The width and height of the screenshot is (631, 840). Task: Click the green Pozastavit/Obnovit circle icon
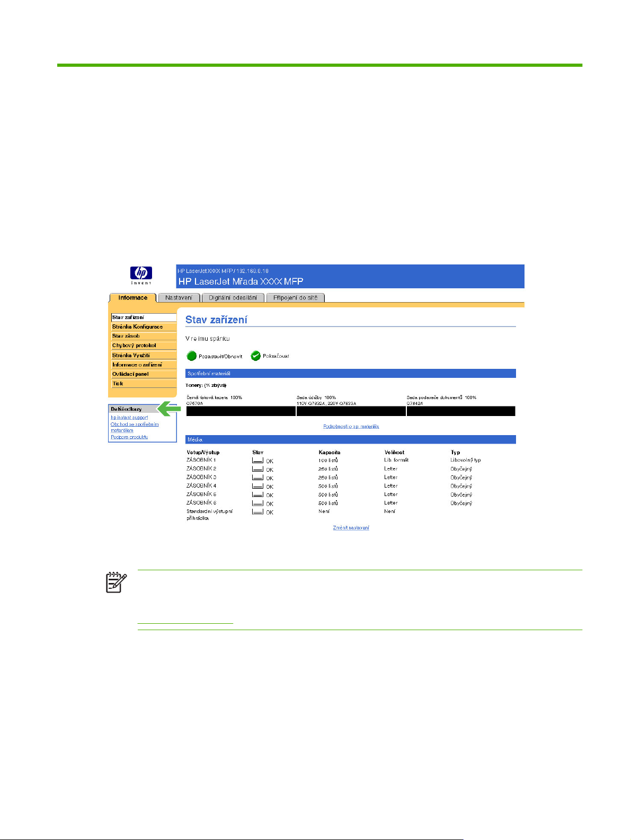(x=192, y=356)
